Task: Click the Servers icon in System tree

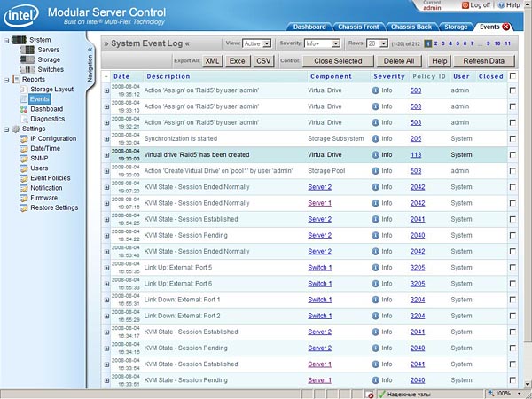Action: coord(27,50)
